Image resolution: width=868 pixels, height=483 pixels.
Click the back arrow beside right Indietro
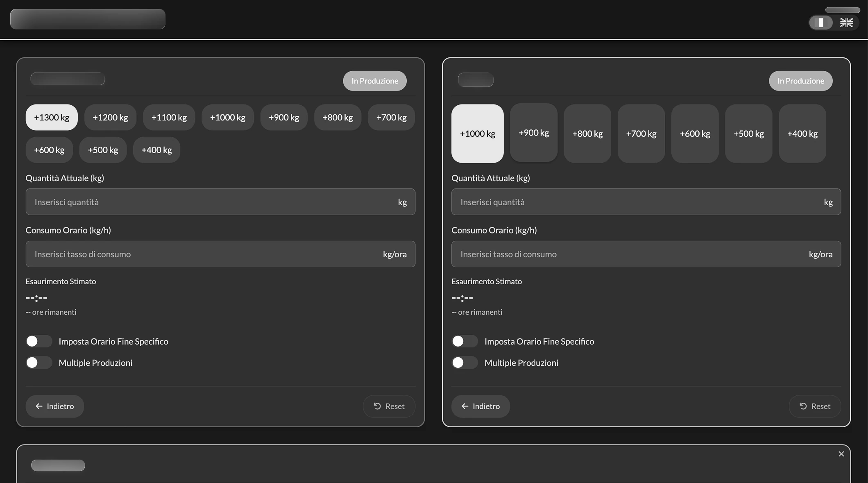[x=465, y=406]
